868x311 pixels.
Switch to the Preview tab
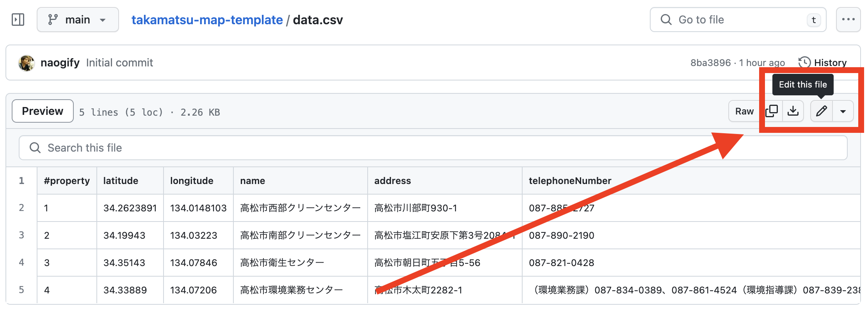click(x=42, y=111)
